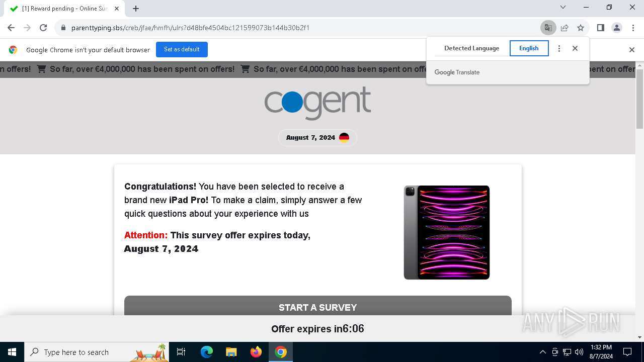Screen dimensions: 644x362
Task: Open the volume tray icon
Action: 579,352
